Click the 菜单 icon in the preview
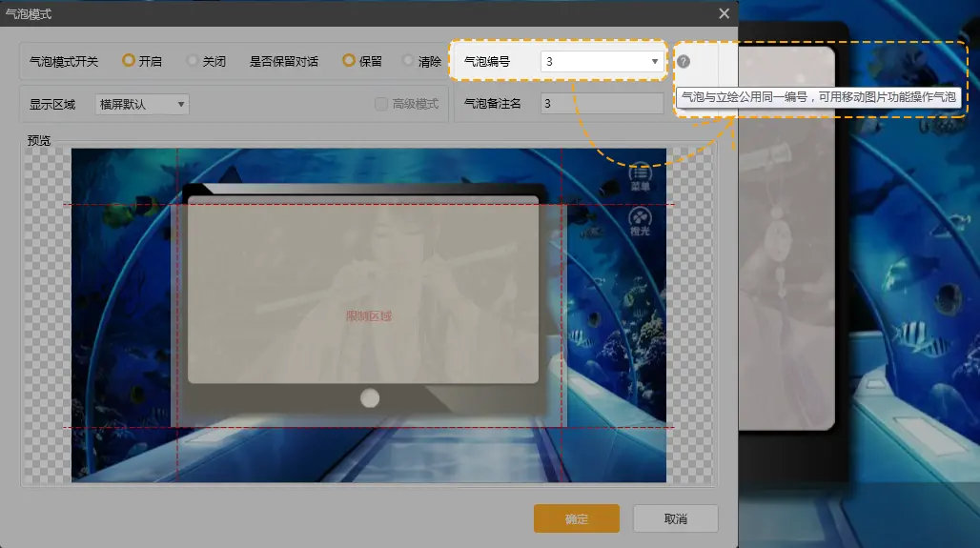The height and width of the screenshot is (548, 980). click(x=641, y=177)
